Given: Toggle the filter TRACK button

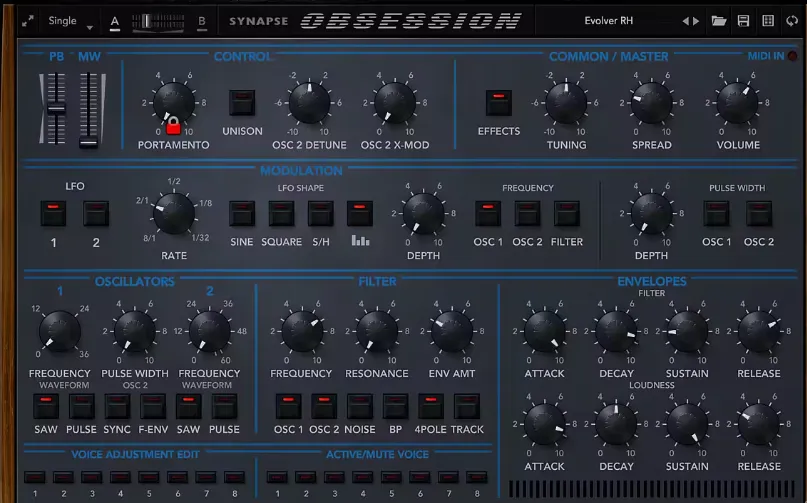Looking at the screenshot, I should point(467,407).
